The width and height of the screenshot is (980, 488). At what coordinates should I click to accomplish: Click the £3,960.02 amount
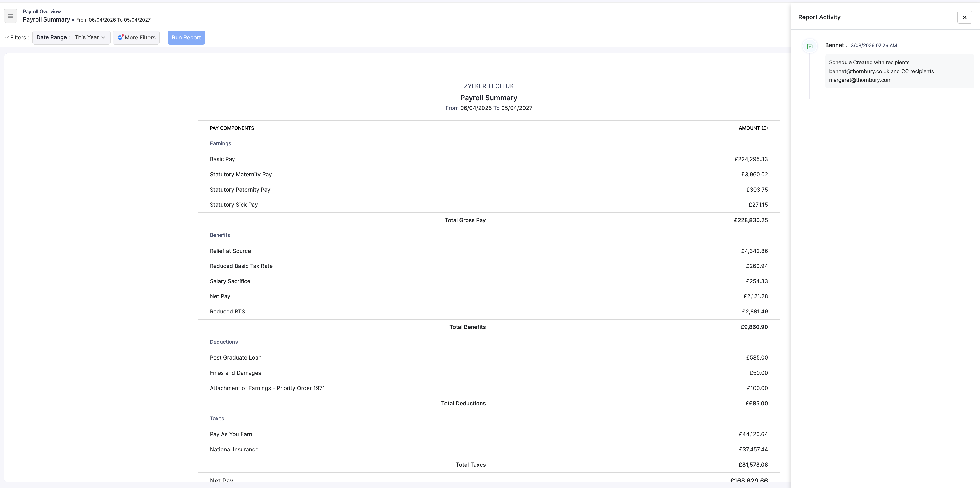coord(754,174)
